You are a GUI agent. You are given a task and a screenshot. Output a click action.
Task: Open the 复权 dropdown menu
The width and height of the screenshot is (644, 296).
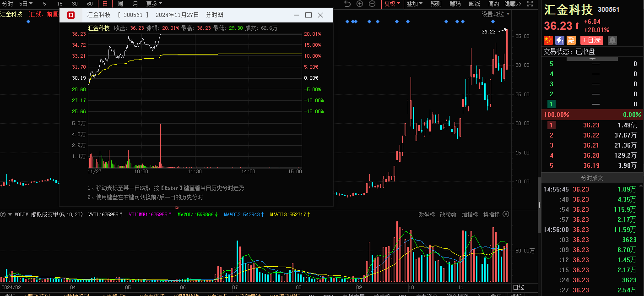[x=392, y=4]
